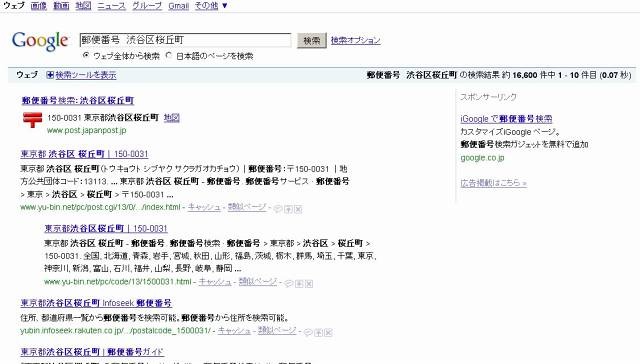The height and width of the screenshot is (364, 640).
Task: Open comment bubble icon for yu-bin.net 1500031.html result
Action: [289, 283]
